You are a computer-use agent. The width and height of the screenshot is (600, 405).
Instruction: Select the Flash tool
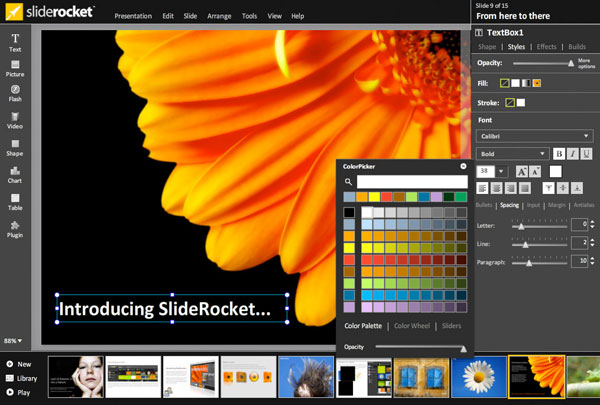click(15, 93)
